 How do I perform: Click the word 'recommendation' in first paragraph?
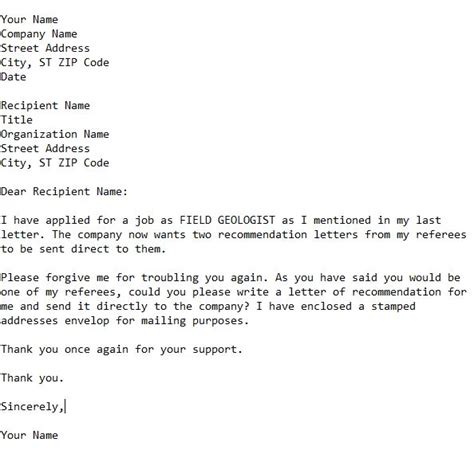[262, 235]
